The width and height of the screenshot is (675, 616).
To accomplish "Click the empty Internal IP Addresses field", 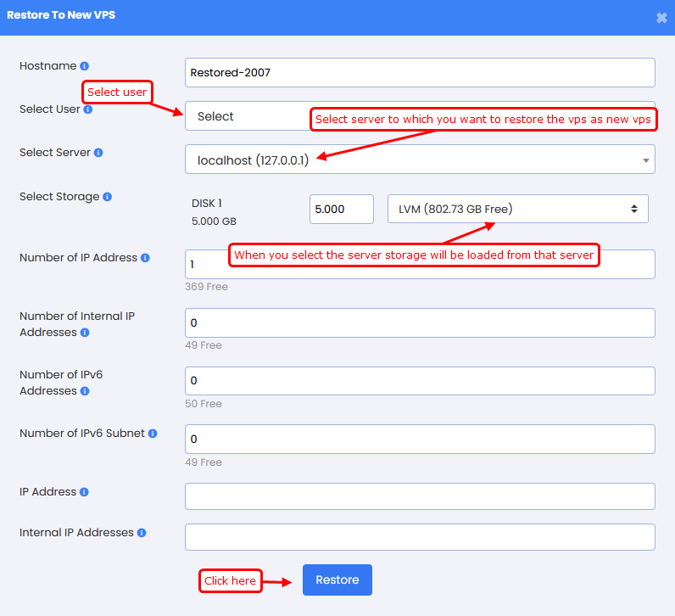I will 420,537.
